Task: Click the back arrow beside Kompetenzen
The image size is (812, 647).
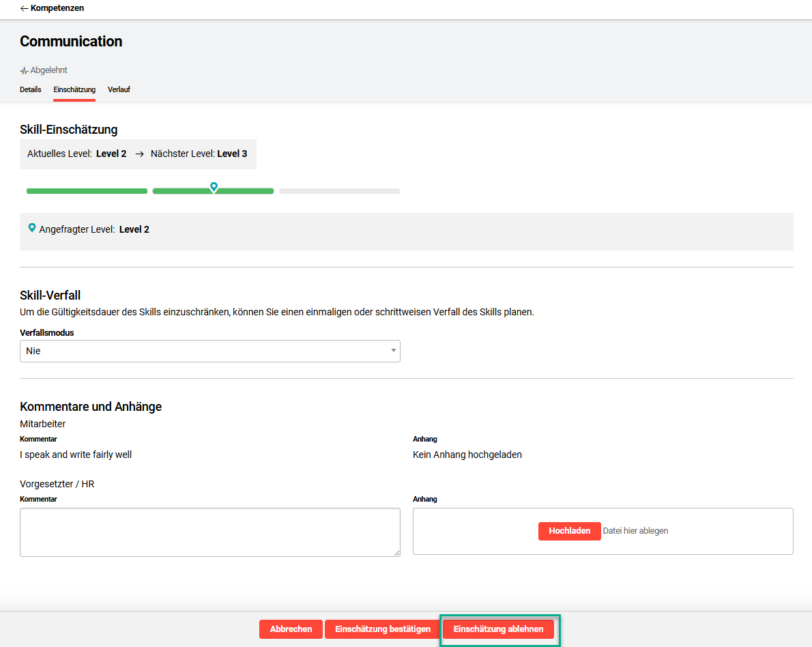Action: click(x=24, y=8)
